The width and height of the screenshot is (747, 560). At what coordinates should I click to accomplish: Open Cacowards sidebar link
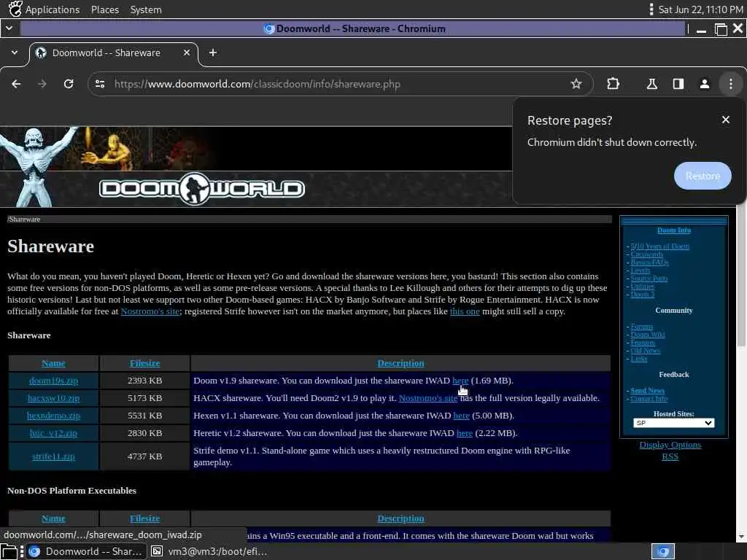(646, 254)
